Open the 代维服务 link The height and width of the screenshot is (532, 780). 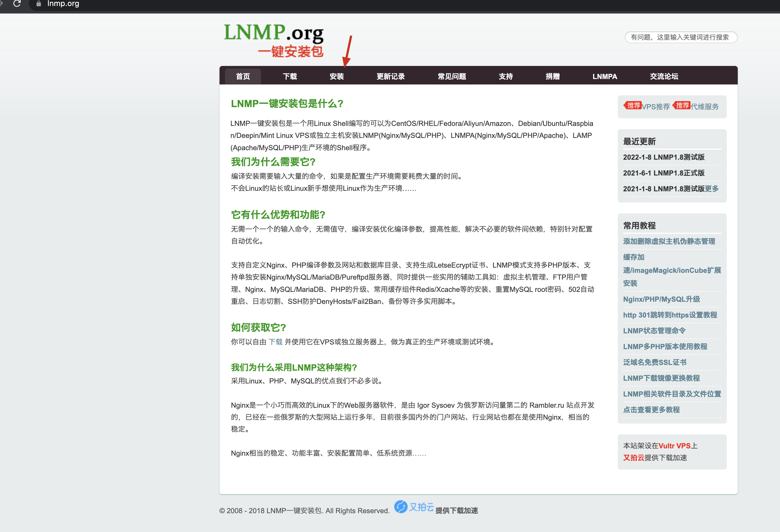pyautogui.click(x=704, y=107)
